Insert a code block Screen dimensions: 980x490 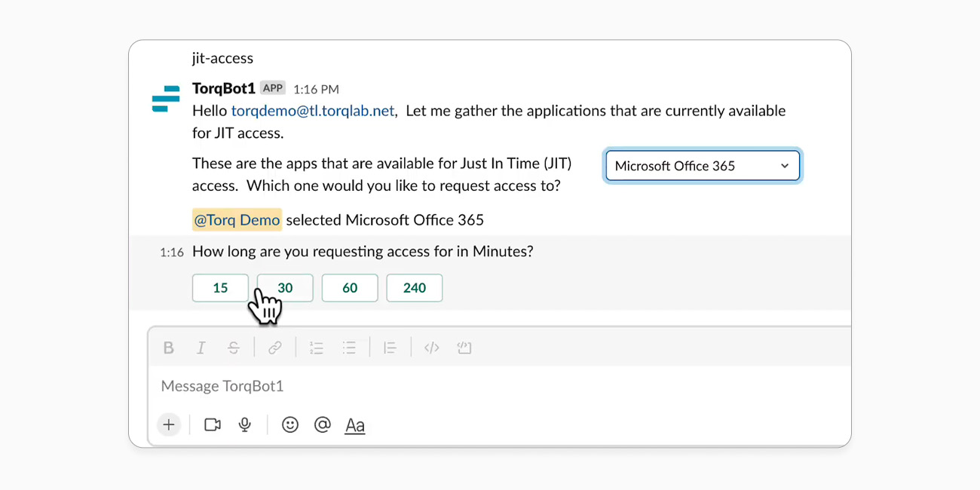[x=464, y=348]
